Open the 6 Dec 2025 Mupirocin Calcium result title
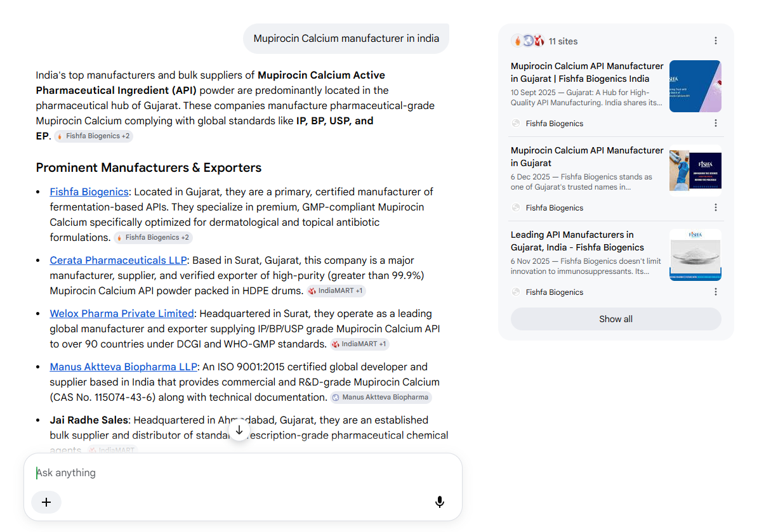771x532 pixels. (x=587, y=157)
